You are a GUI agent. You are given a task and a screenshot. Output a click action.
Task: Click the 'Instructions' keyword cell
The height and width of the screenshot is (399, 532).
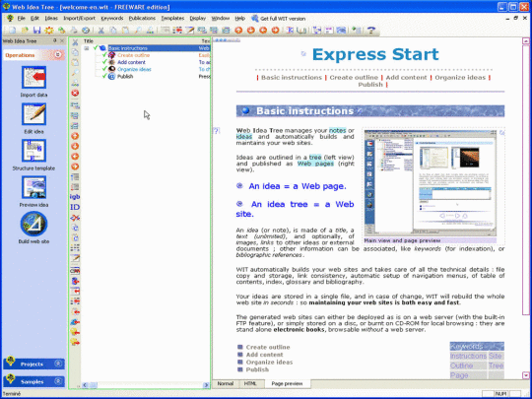coord(468,356)
